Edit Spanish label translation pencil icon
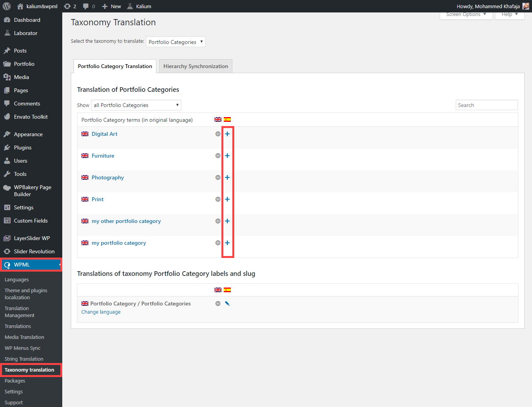This screenshot has width=532, height=407. pos(227,303)
